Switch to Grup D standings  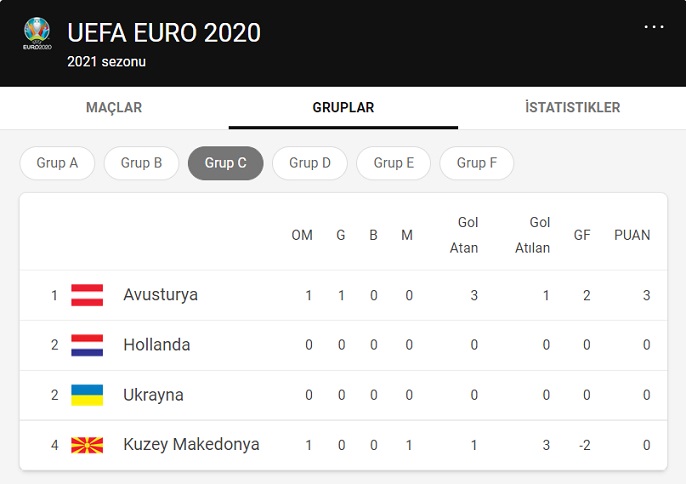310,163
